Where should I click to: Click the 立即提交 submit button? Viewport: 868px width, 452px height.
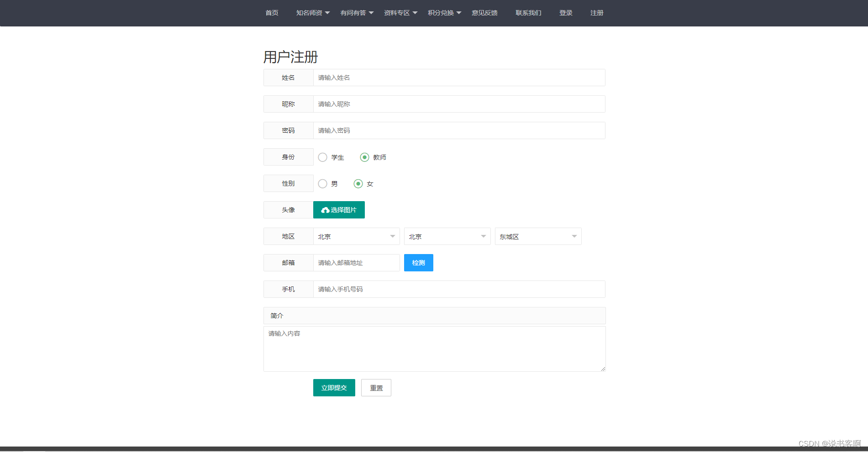[334, 388]
